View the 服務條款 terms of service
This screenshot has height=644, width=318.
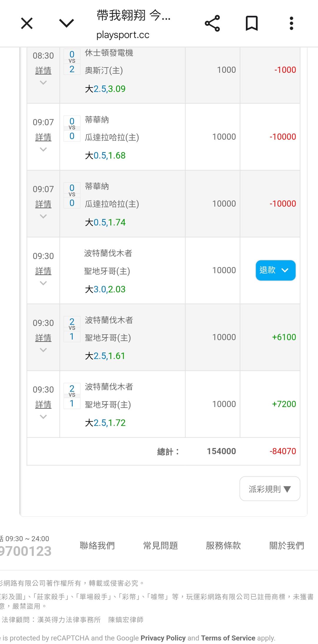pos(223,546)
